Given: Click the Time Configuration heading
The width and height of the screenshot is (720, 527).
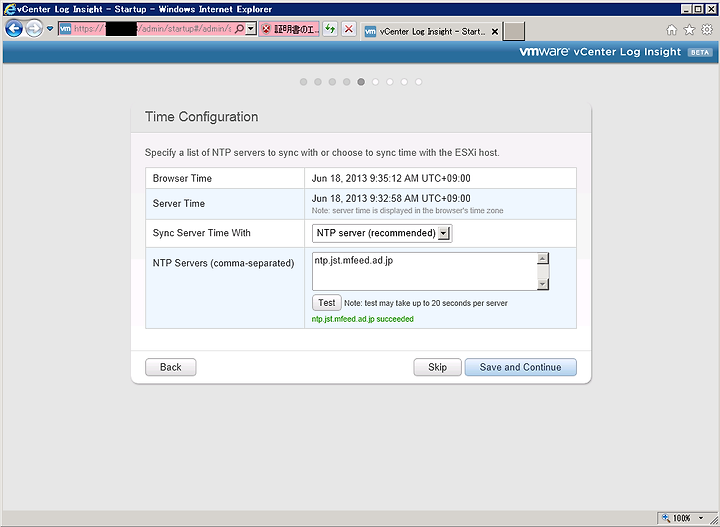Looking at the screenshot, I should 202,117.
